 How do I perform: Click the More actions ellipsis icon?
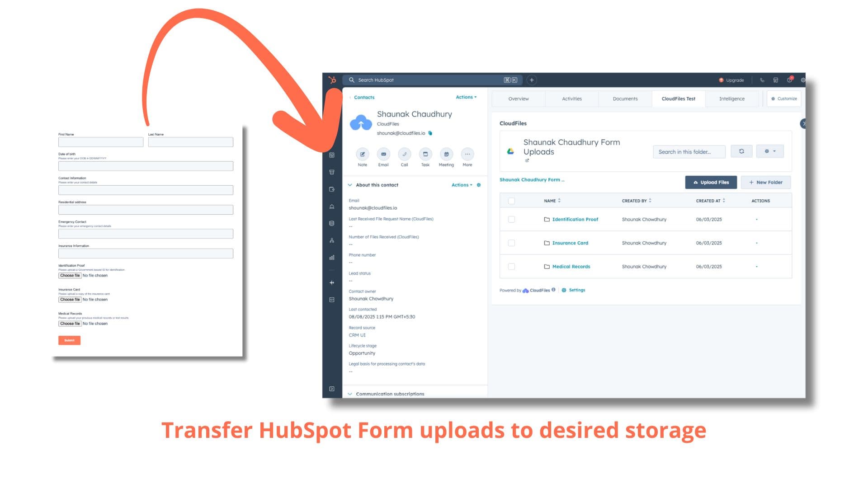coord(467,154)
